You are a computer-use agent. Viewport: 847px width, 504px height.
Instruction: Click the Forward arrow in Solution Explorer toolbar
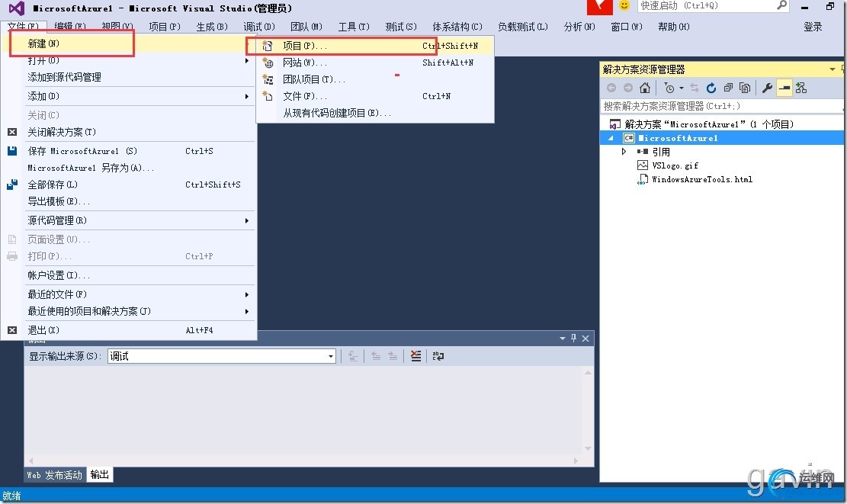627,88
